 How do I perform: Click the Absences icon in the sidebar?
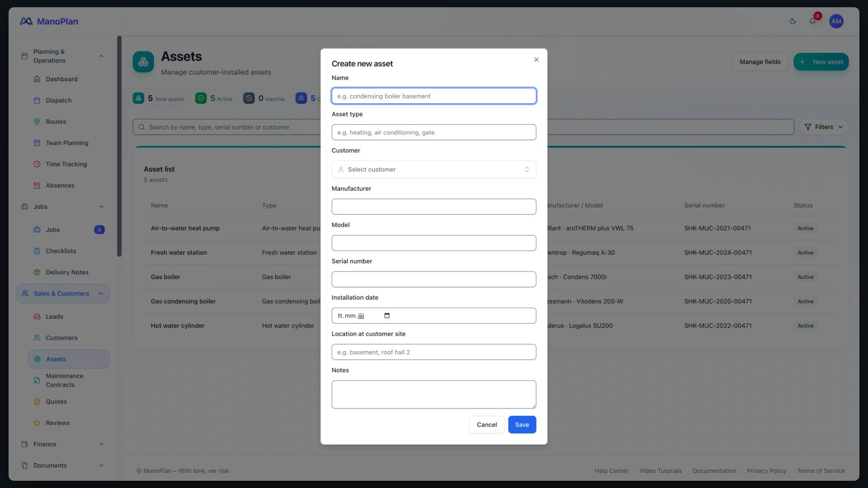pos(37,185)
